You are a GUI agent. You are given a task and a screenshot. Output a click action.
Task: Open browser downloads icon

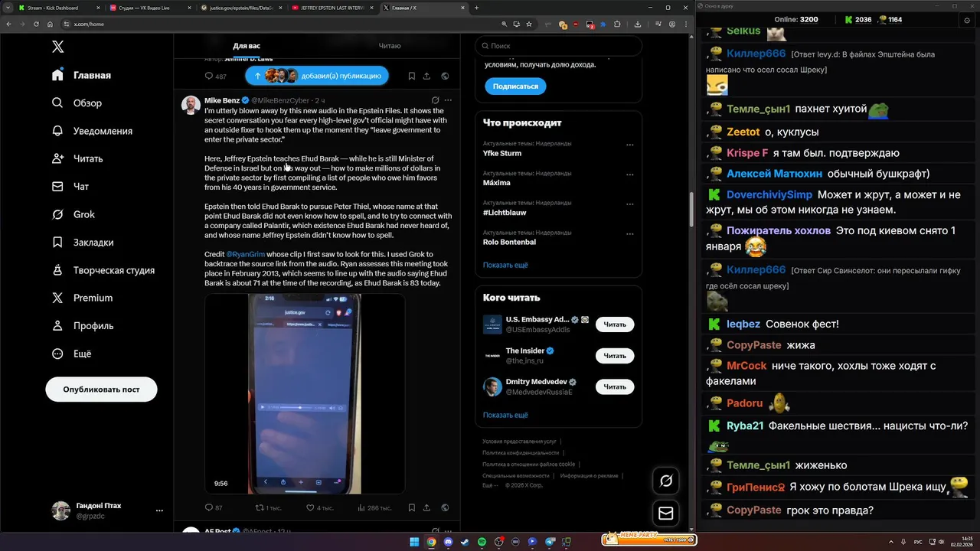pyautogui.click(x=638, y=24)
